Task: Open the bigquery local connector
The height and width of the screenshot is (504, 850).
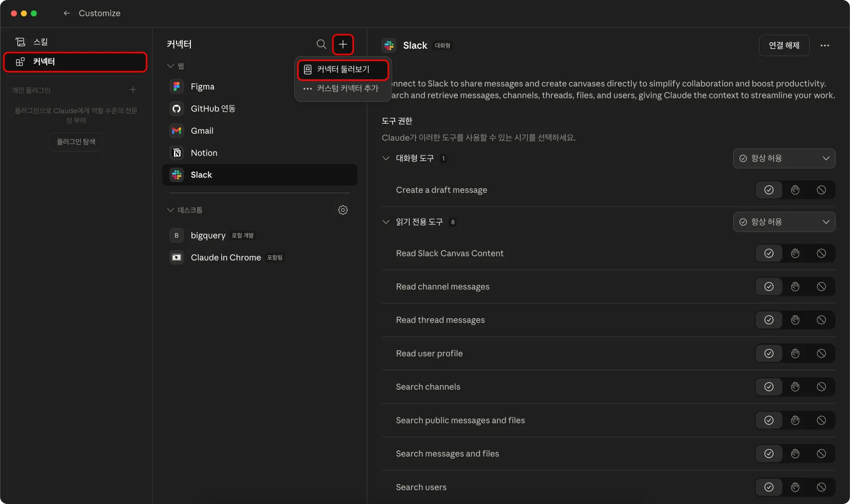Action: pyautogui.click(x=259, y=235)
